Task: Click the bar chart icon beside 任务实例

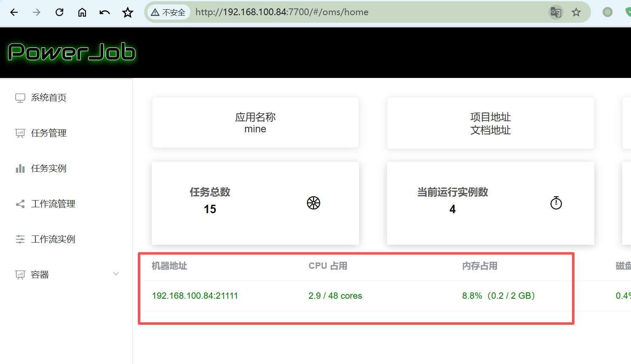Action: click(x=20, y=169)
